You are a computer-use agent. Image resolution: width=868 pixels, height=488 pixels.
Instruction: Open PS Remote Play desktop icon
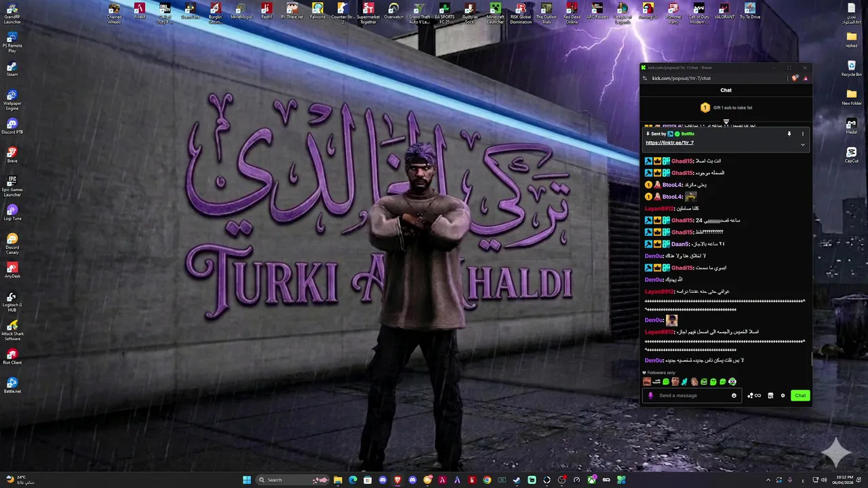click(12, 41)
